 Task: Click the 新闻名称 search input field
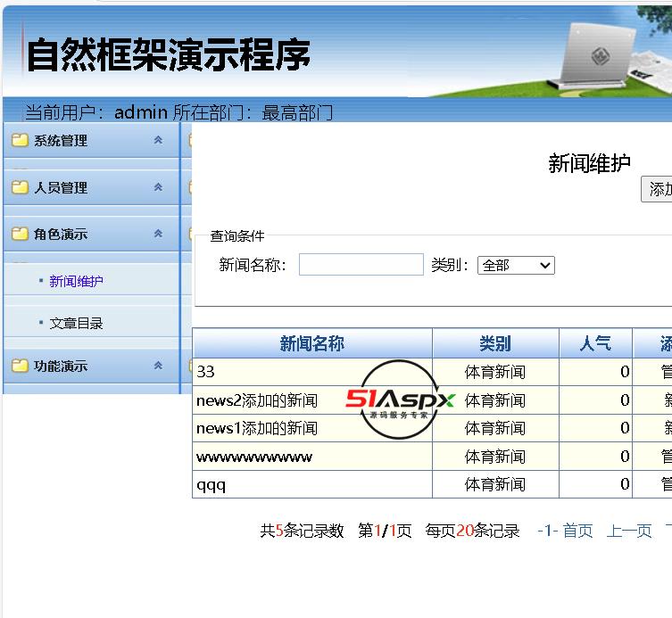tap(361, 265)
